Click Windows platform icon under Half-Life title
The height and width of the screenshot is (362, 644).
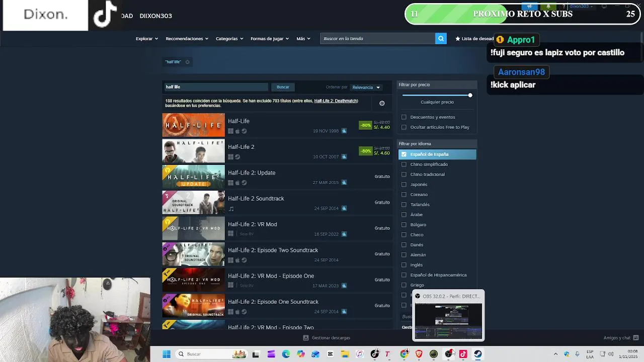(231, 131)
